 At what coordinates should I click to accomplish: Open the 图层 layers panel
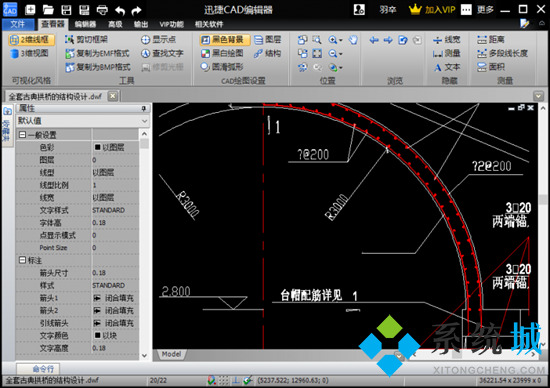267,39
